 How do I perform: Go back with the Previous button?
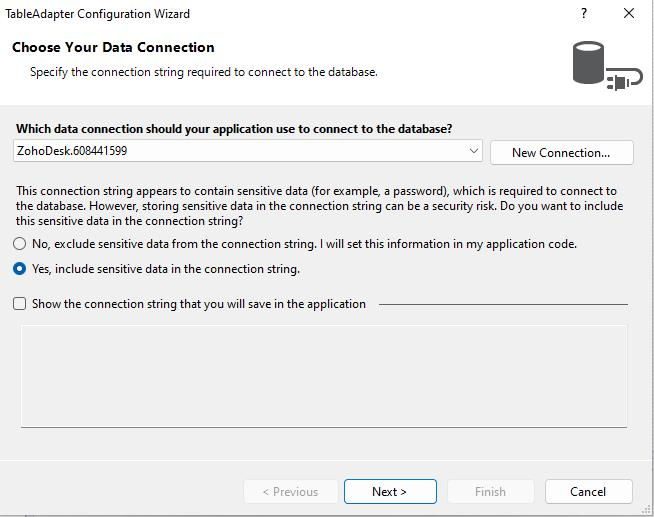290,492
